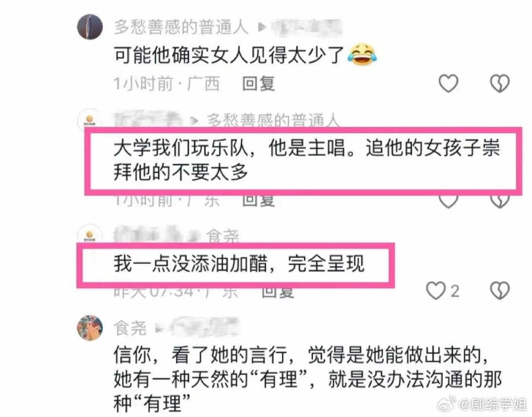Image resolution: width=532 pixels, height=417 pixels.
Task: Select 食尧's comment starting with 信你，看了她的言行
Action: tap(307, 379)
